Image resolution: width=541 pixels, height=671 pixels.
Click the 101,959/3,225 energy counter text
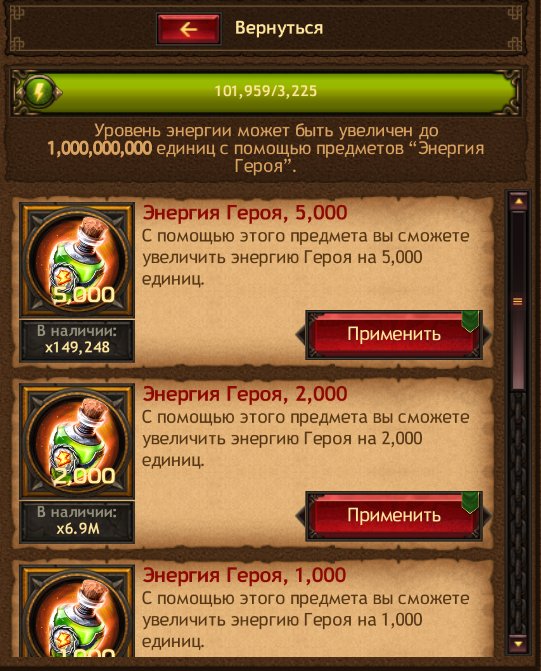[265, 91]
